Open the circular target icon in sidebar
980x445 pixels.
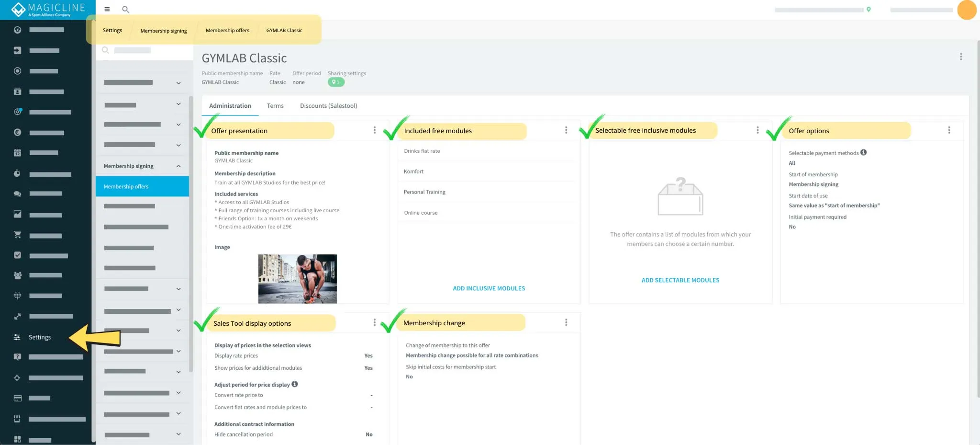click(x=17, y=71)
